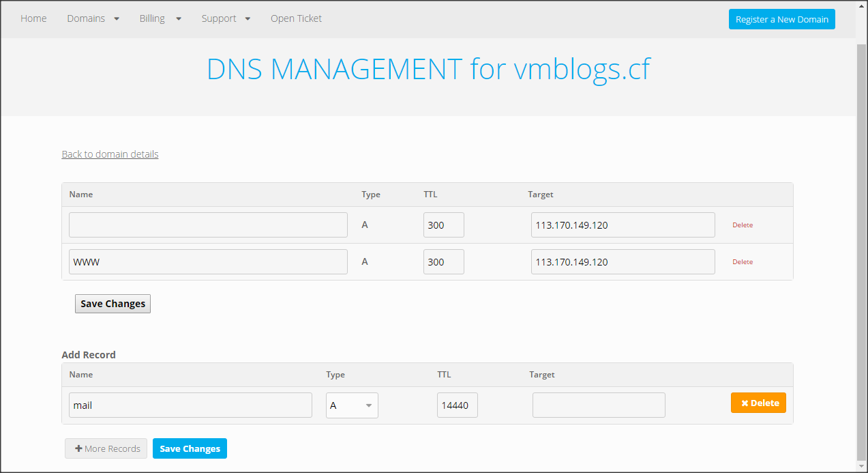Go to the Home page
Viewport: 868px width, 473px height.
coord(33,18)
